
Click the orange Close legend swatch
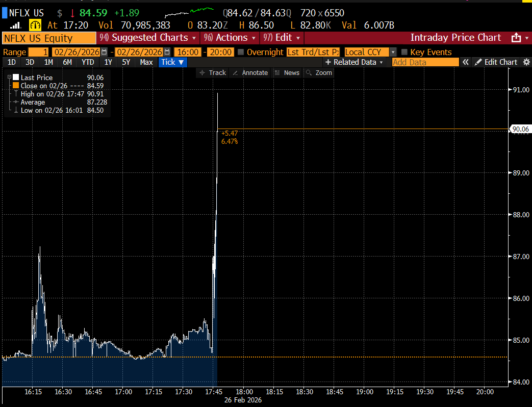coord(16,85)
